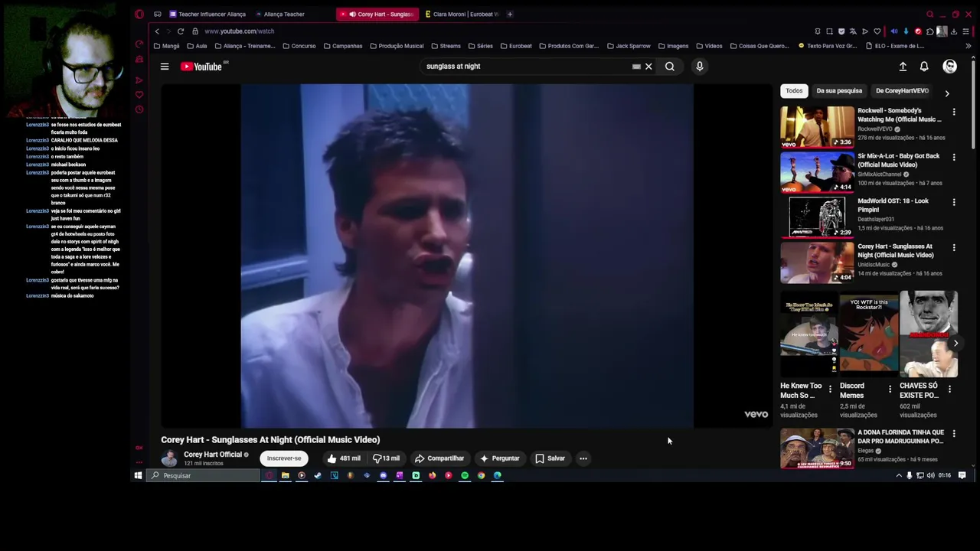Open the Aula bookmark folder
The height and width of the screenshot is (551, 980).
(197, 46)
